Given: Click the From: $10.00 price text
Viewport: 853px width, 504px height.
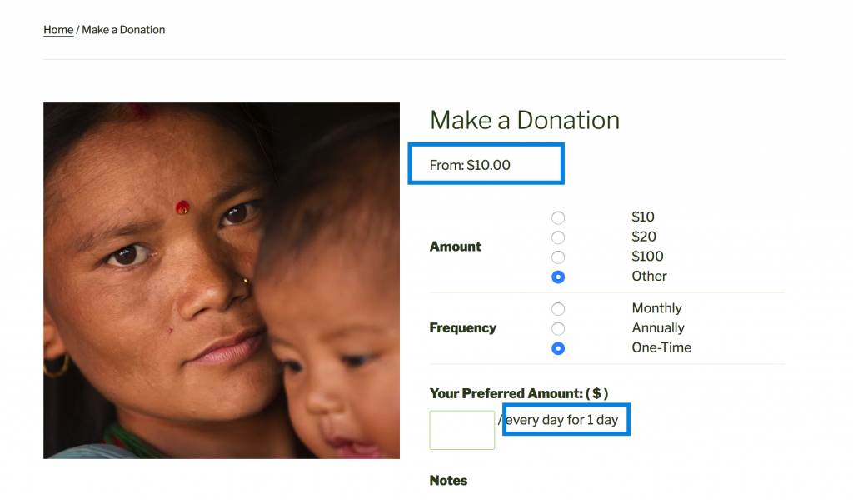Looking at the screenshot, I should coord(470,165).
